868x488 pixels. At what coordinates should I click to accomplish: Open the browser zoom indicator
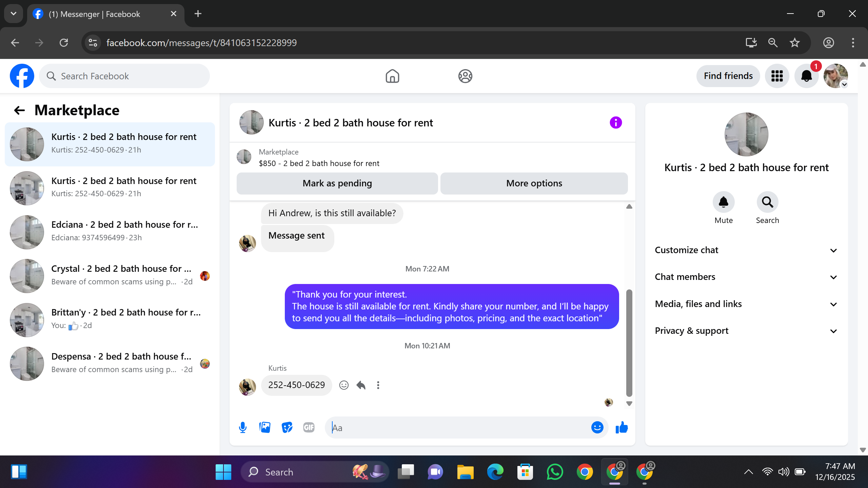click(x=773, y=43)
